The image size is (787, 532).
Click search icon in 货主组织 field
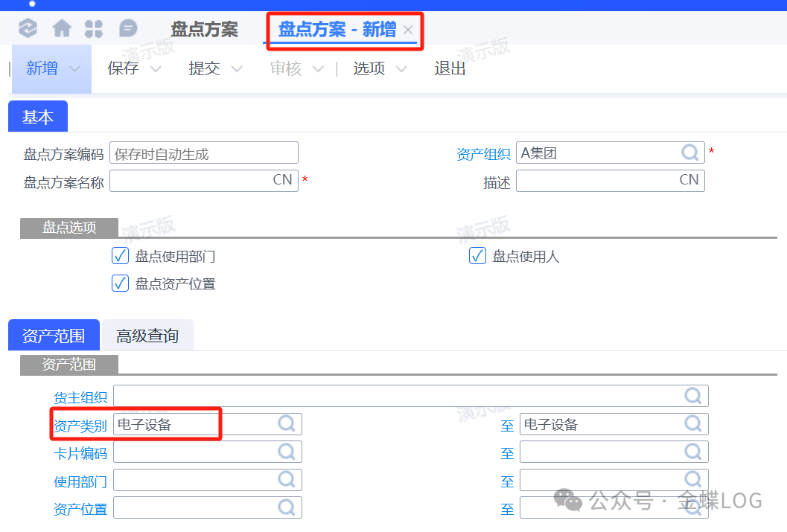tap(693, 395)
